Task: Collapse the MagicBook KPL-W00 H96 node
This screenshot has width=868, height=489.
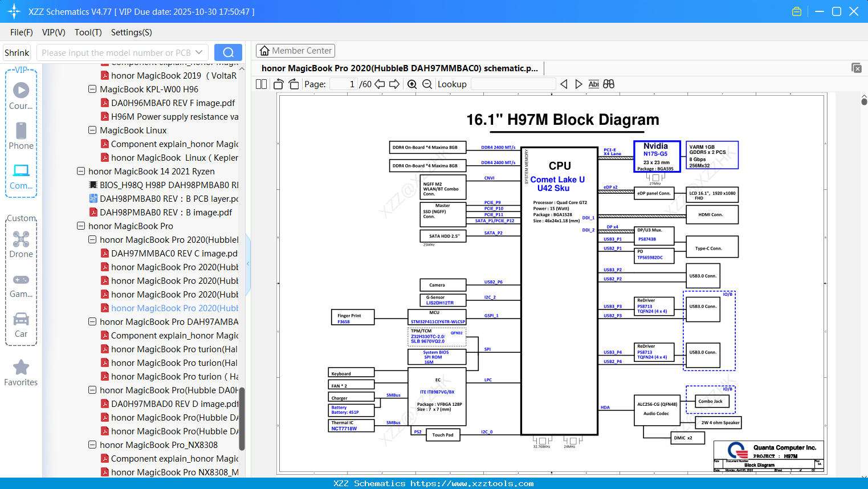Action: pyautogui.click(x=92, y=89)
